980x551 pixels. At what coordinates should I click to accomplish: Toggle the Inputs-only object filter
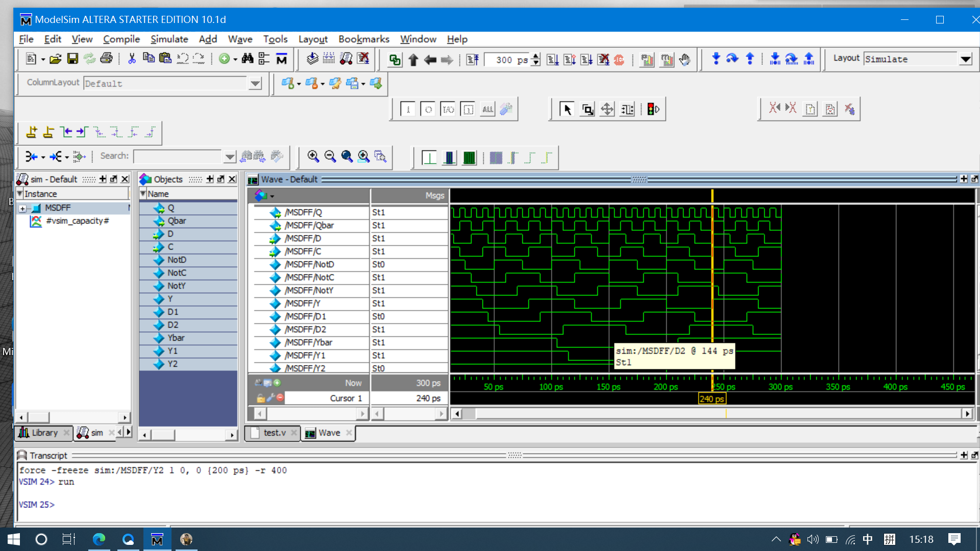[408, 109]
